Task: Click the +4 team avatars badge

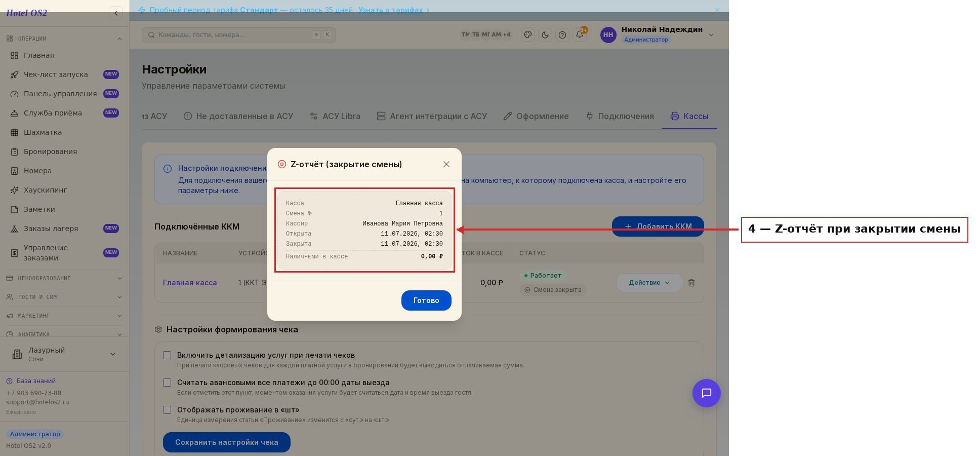Action: click(x=507, y=34)
